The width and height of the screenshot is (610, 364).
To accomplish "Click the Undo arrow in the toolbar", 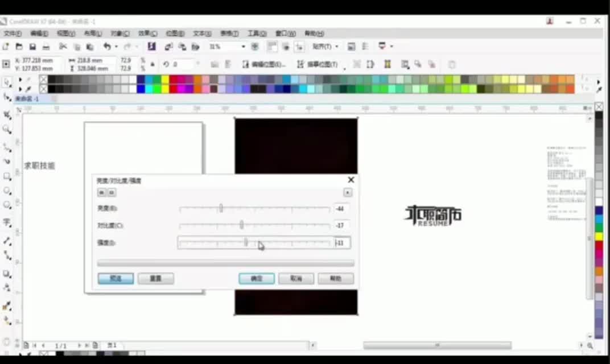I will click(108, 46).
